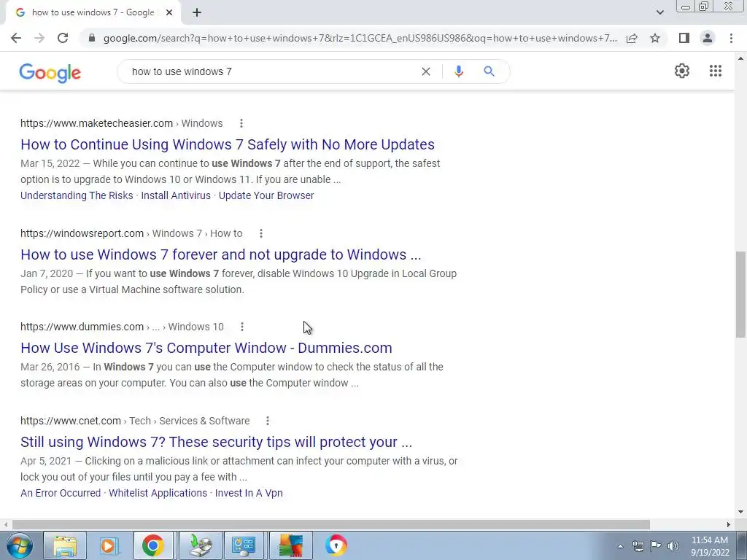Follow the 'Understanding The Risks' sitelink
Viewport: 747px width, 560px height.
pyautogui.click(x=77, y=195)
